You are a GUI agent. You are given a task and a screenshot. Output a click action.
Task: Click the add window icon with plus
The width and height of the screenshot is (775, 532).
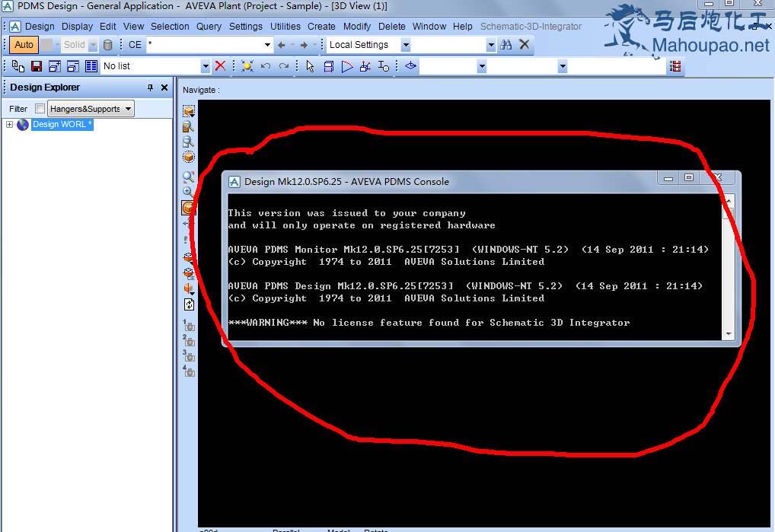pos(55,66)
